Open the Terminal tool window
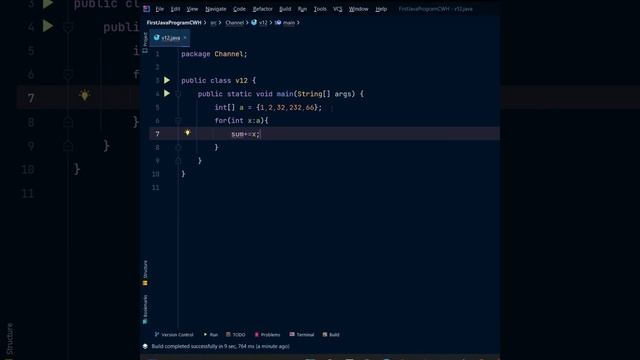The image size is (640, 360). (302, 335)
